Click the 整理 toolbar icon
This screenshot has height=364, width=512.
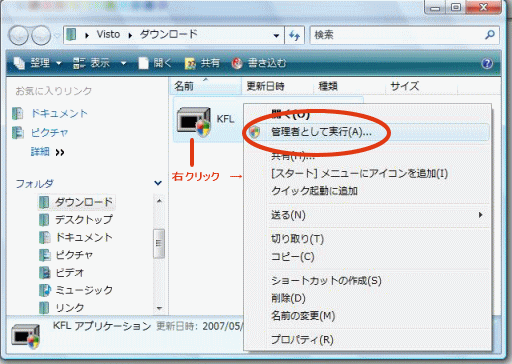click(19, 63)
